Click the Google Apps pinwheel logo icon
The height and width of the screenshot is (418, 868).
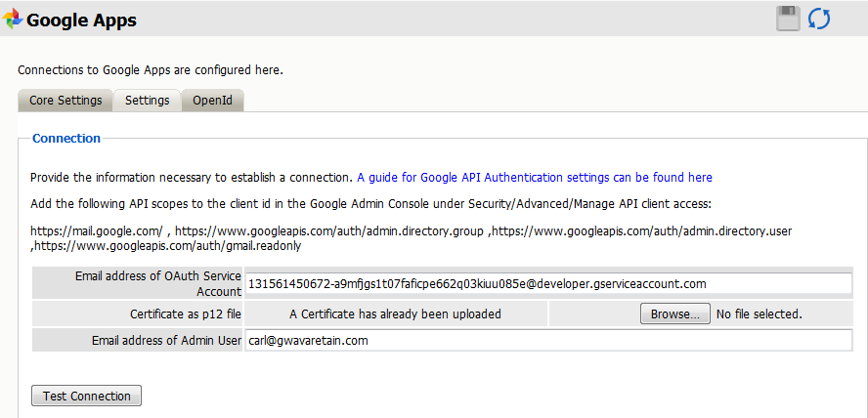pos(13,20)
